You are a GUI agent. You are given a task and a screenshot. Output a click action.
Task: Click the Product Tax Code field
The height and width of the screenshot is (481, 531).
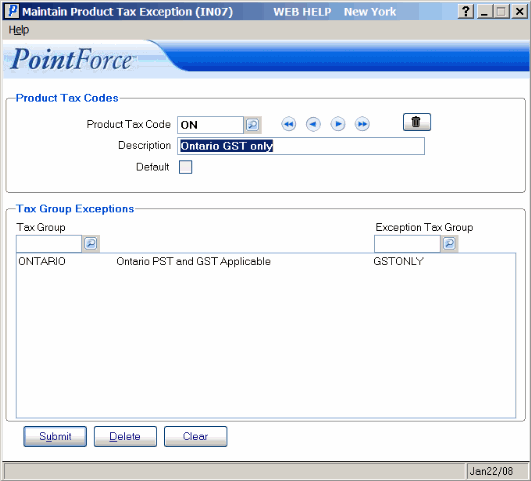point(210,125)
